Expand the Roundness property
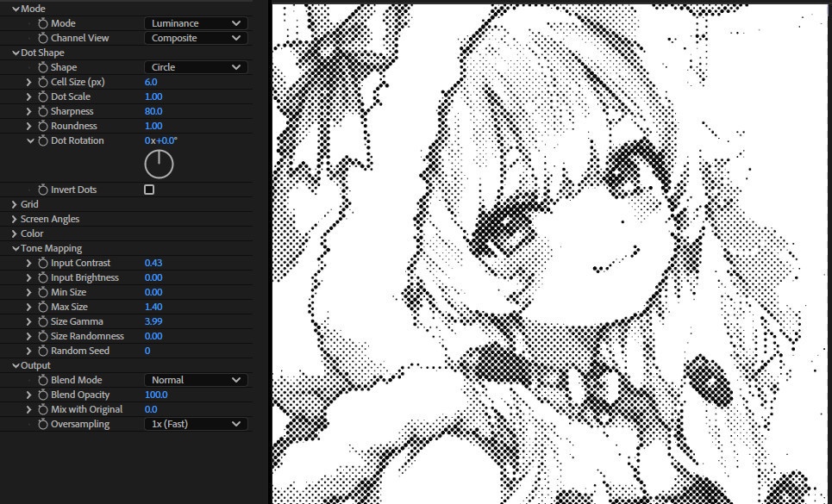Screen dimensions: 832x504 pos(29,126)
